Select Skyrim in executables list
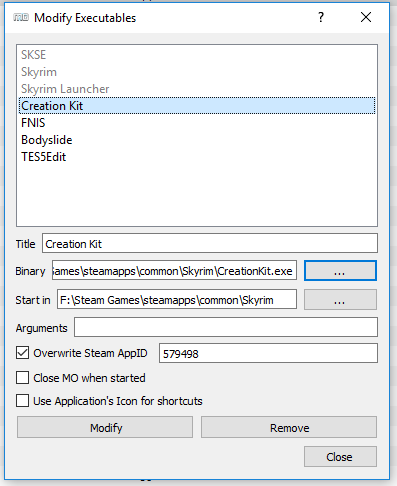 (197, 72)
